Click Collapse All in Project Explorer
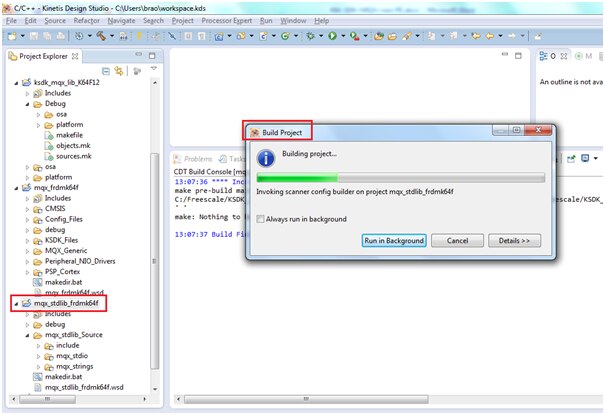The image size is (605, 415). 106,71
